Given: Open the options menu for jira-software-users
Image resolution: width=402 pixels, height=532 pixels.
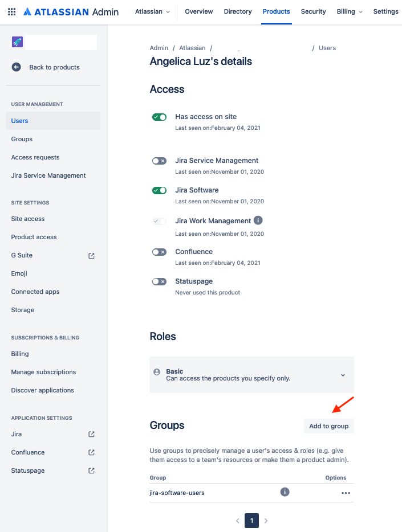Looking at the screenshot, I should tap(346, 492).
